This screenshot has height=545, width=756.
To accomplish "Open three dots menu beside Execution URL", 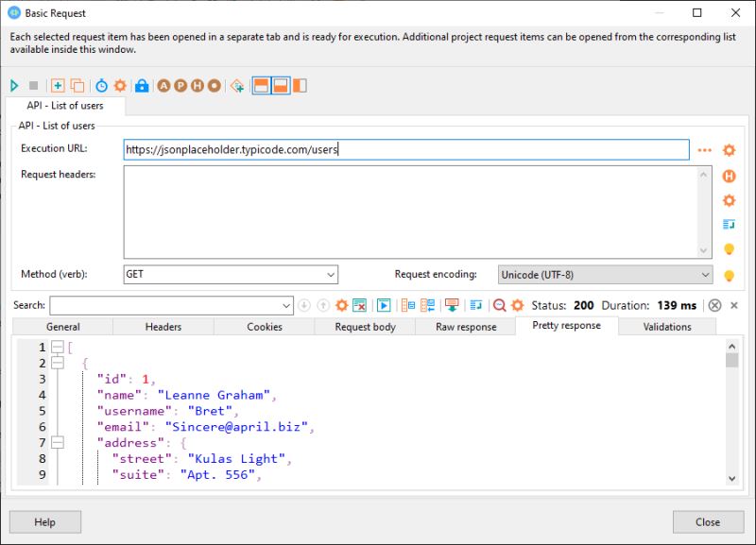I will (704, 150).
